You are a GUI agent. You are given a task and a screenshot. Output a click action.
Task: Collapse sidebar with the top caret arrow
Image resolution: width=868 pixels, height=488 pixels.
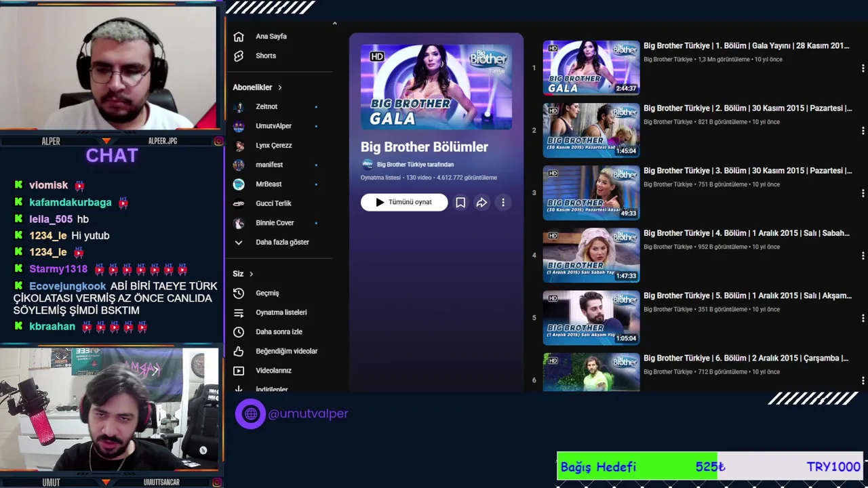click(x=334, y=24)
